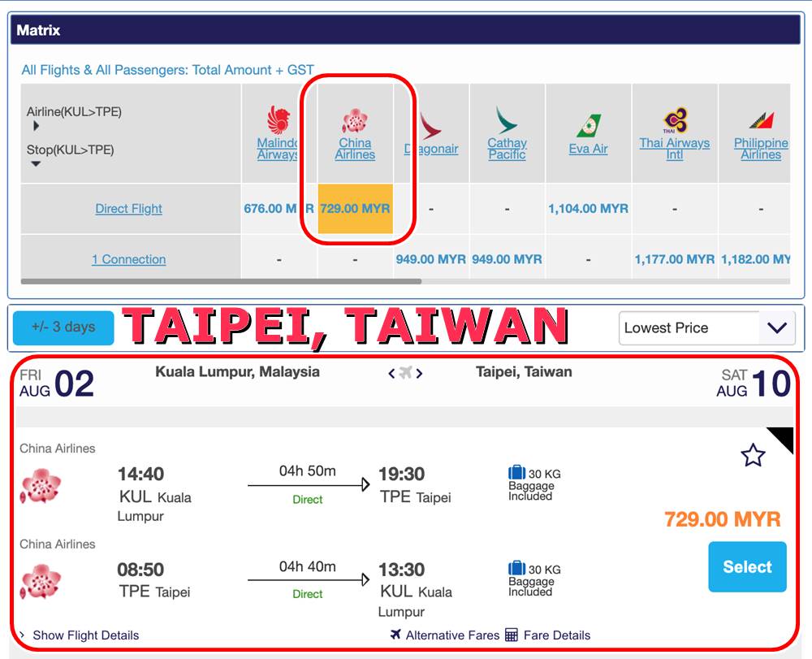Open the Eva Air link
Viewport: 812px width, 659px height.
click(x=588, y=150)
